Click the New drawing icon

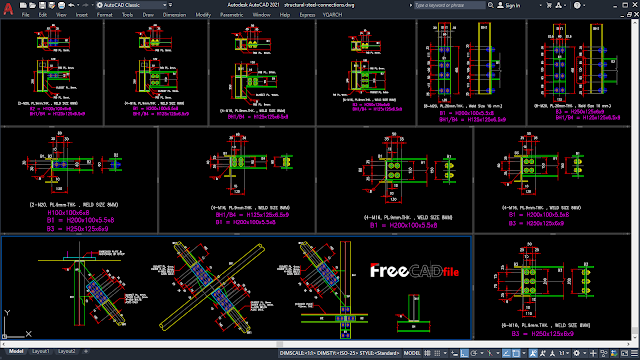[x=23, y=5]
